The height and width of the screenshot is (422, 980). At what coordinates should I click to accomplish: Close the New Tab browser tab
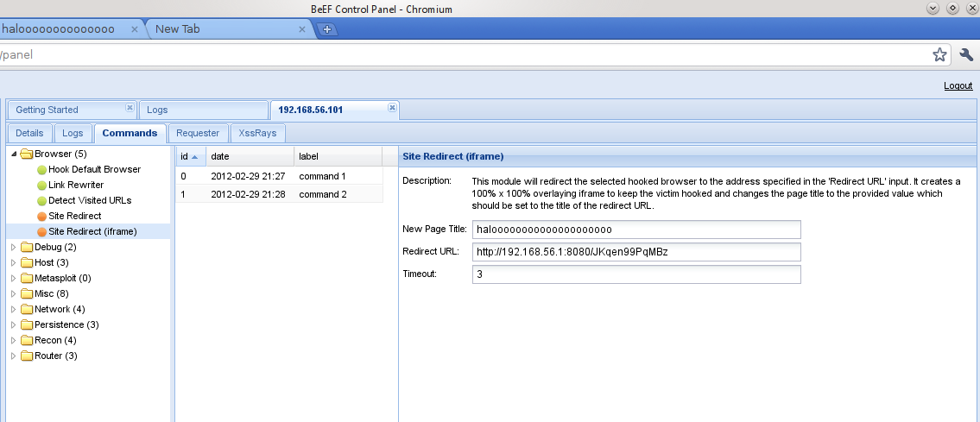click(x=302, y=29)
